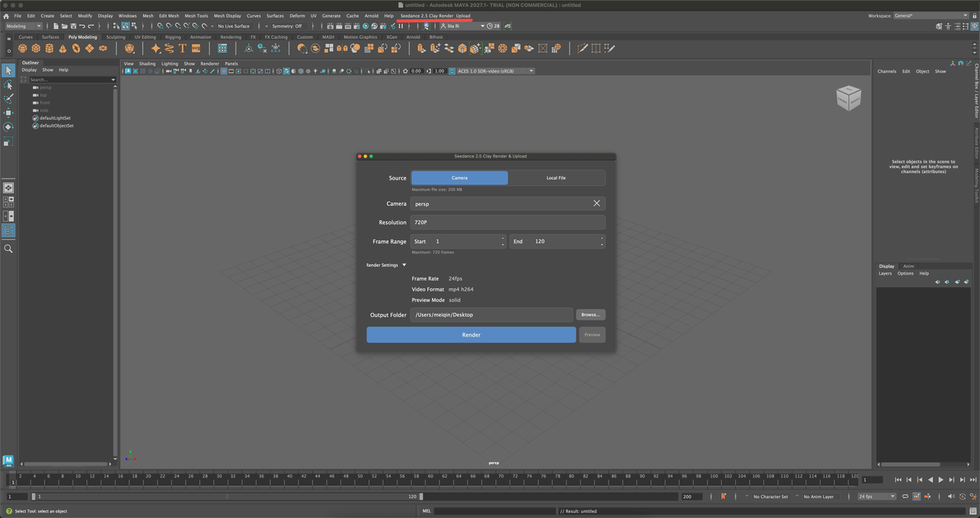
Task: Switch to the Anim layer tab
Action: pyautogui.click(x=909, y=266)
